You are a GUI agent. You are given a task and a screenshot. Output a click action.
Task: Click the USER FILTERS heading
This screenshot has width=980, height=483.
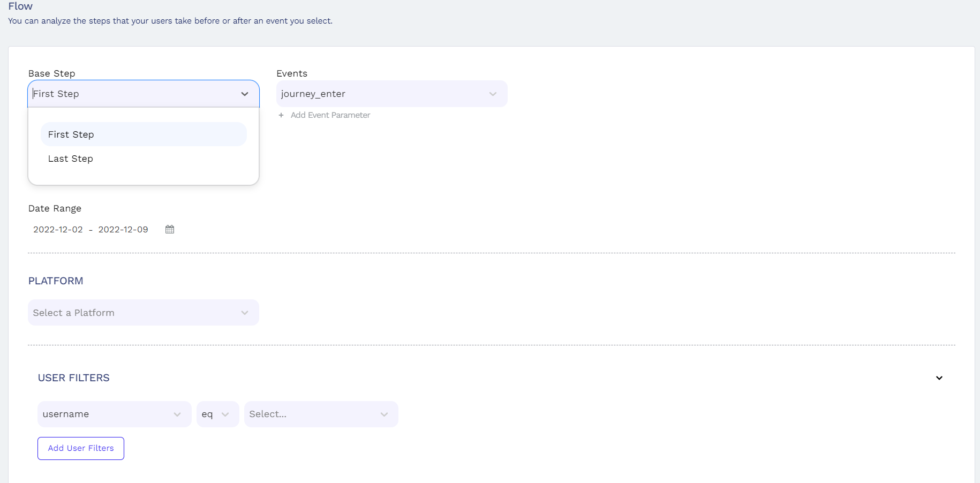pyautogui.click(x=74, y=378)
